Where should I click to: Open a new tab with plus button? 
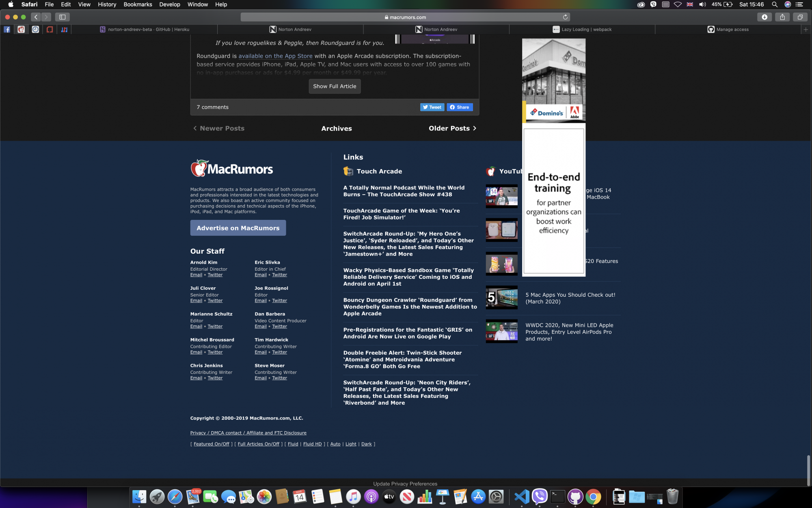(x=806, y=29)
